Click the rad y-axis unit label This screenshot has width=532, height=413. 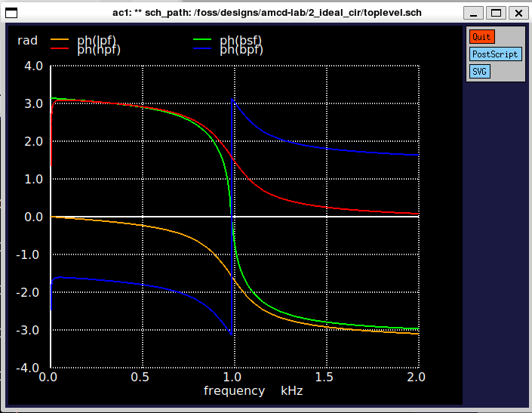[27, 40]
